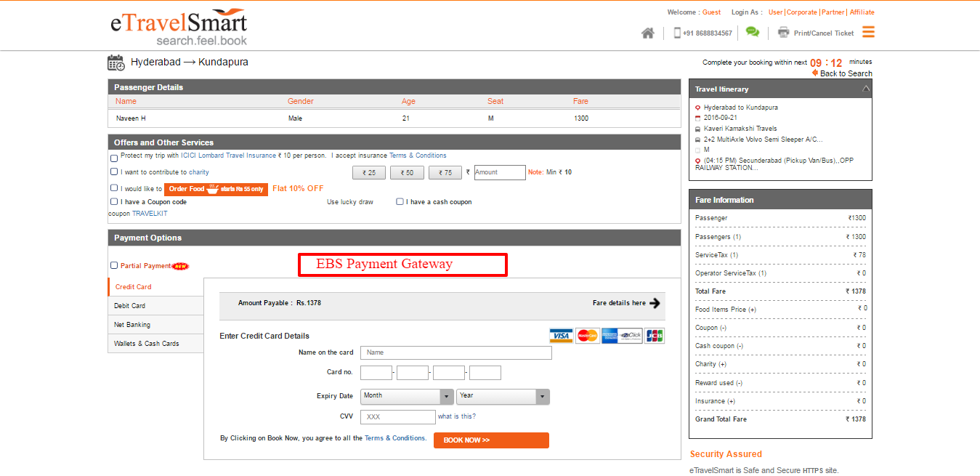Enable Partial Payment checkbox
The image size is (980, 476).
pyautogui.click(x=114, y=265)
